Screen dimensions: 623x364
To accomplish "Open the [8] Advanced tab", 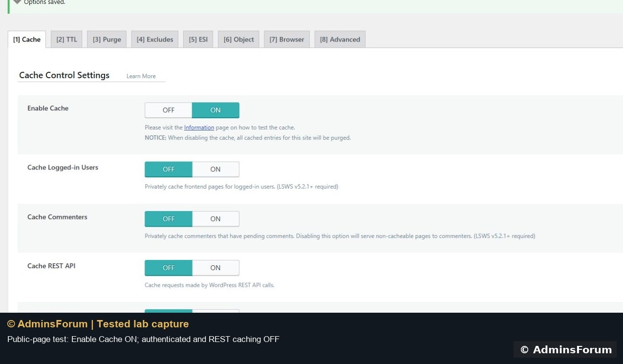I will pyautogui.click(x=340, y=40).
